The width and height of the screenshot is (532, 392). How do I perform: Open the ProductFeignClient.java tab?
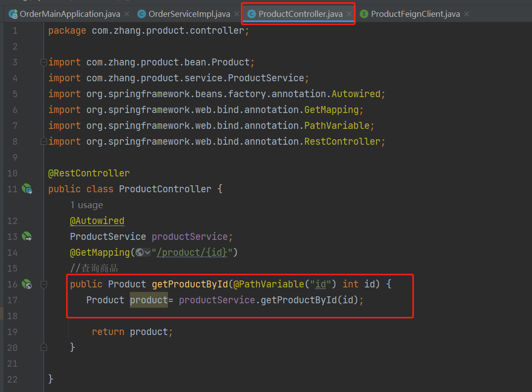[x=415, y=14]
